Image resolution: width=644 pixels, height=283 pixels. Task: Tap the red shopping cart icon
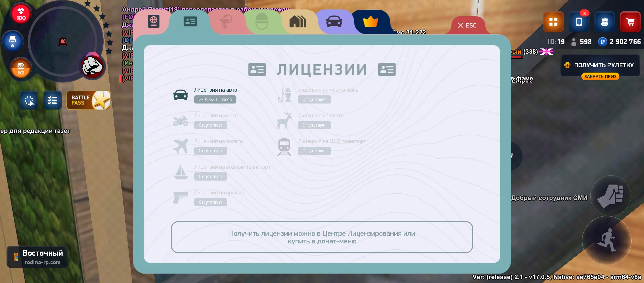point(630,22)
